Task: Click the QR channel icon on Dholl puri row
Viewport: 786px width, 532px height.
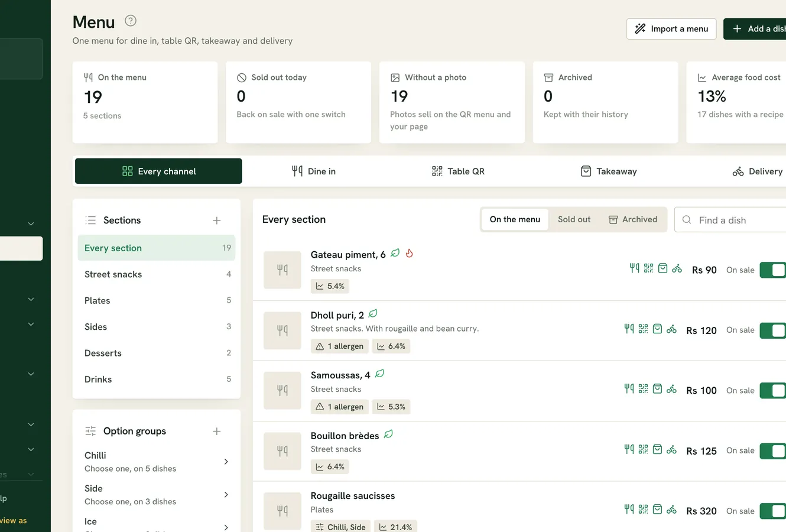Action: [x=643, y=329]
